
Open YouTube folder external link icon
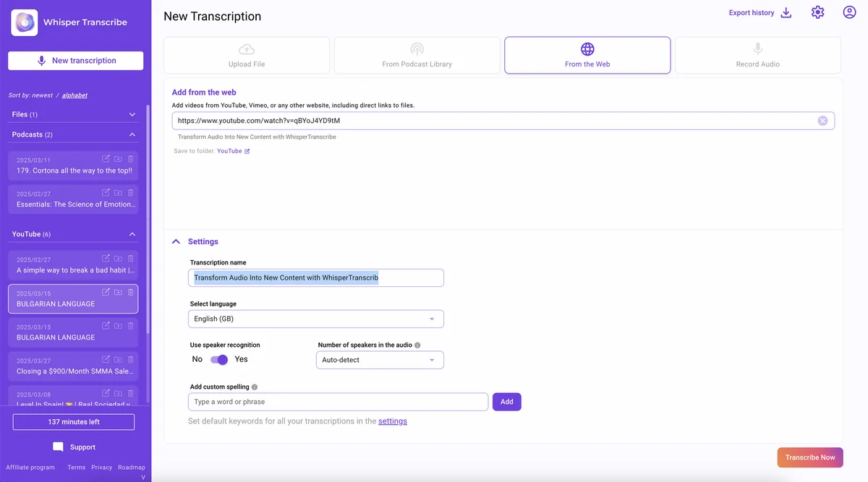(x=247, y=151)
